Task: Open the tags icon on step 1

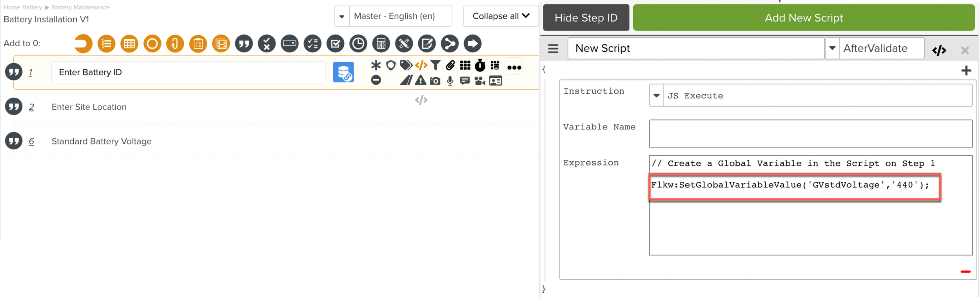Action: pos(406,65)
